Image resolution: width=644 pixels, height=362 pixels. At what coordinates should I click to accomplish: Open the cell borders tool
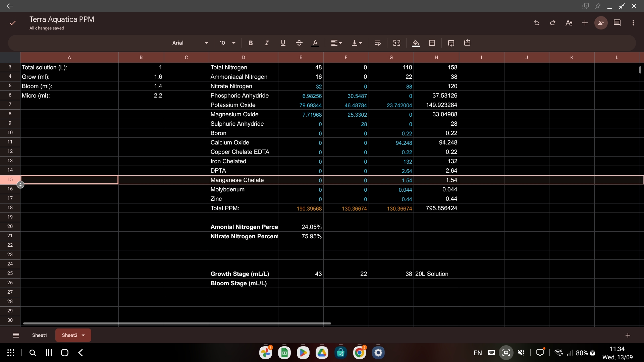coord(432,43)
